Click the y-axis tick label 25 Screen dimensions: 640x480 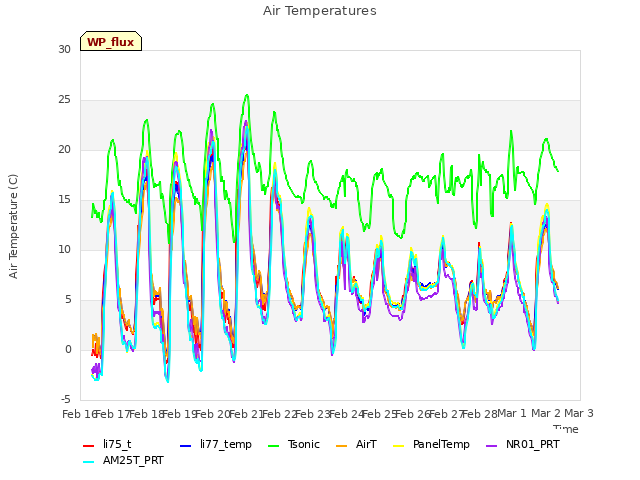64,100
